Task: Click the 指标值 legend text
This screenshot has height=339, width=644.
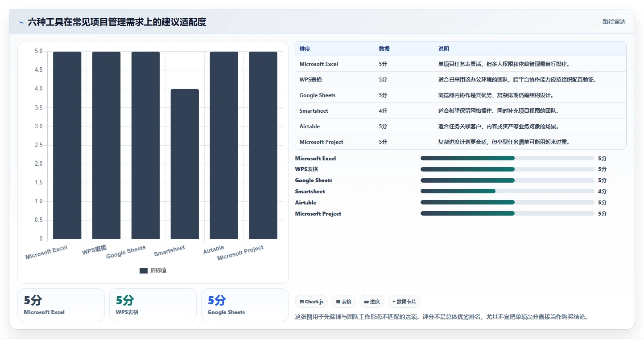Action: 158,270
